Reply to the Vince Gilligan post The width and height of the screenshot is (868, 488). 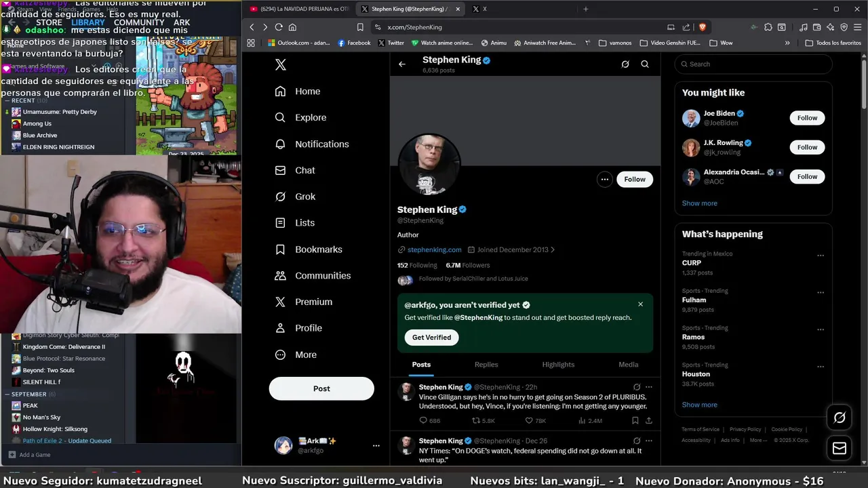click(x=430, y=421)
